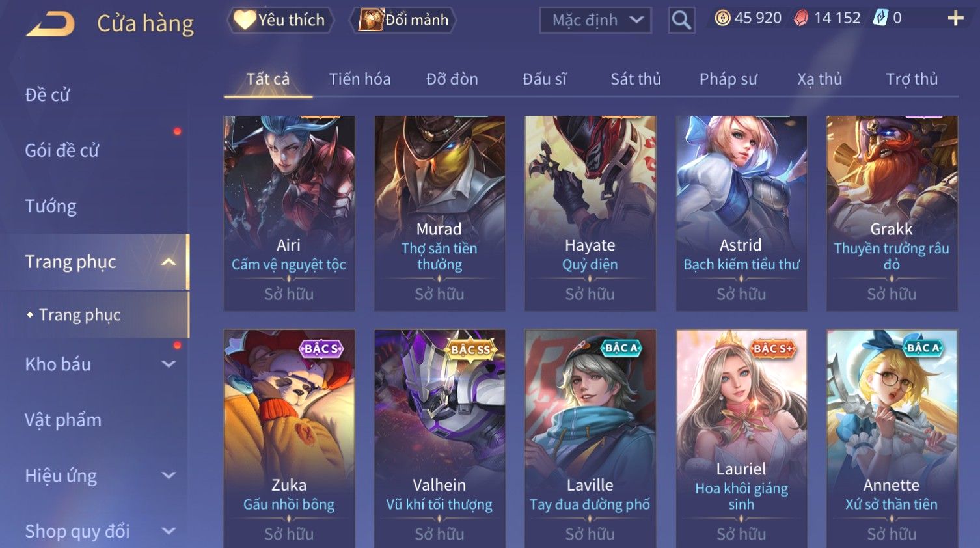Collapse the Trang phục section
This screenshot has height=548, width=980.
169,262
